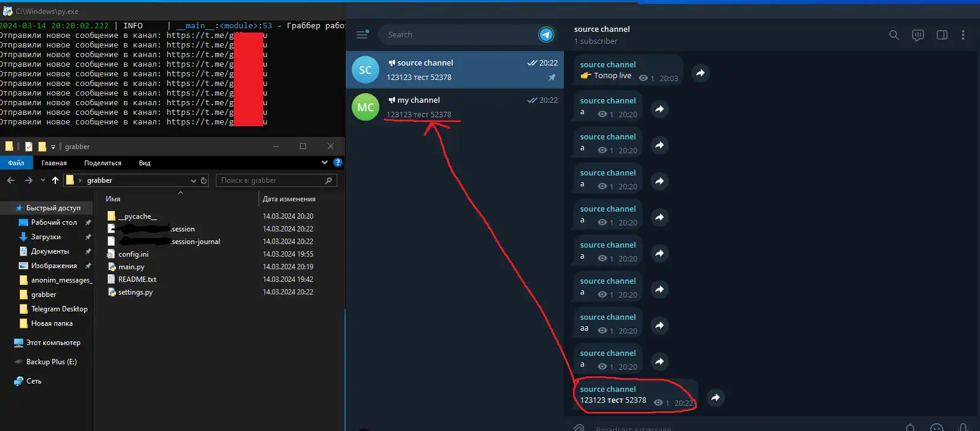Open the Файл tab in Explorer
Image resolution: width=980 pixels, height=431 pixels.
(16, 163)
